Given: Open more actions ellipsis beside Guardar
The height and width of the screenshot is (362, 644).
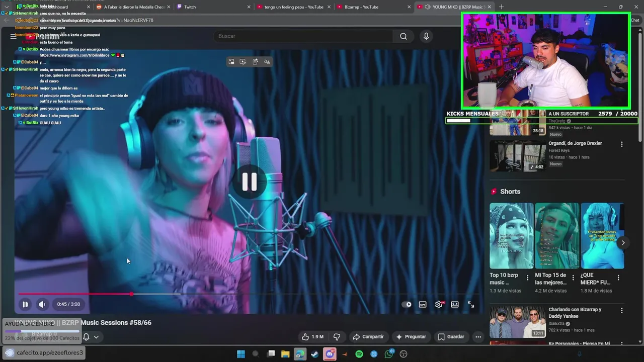Looking at the screenshot, I should [x=478, y=337].
